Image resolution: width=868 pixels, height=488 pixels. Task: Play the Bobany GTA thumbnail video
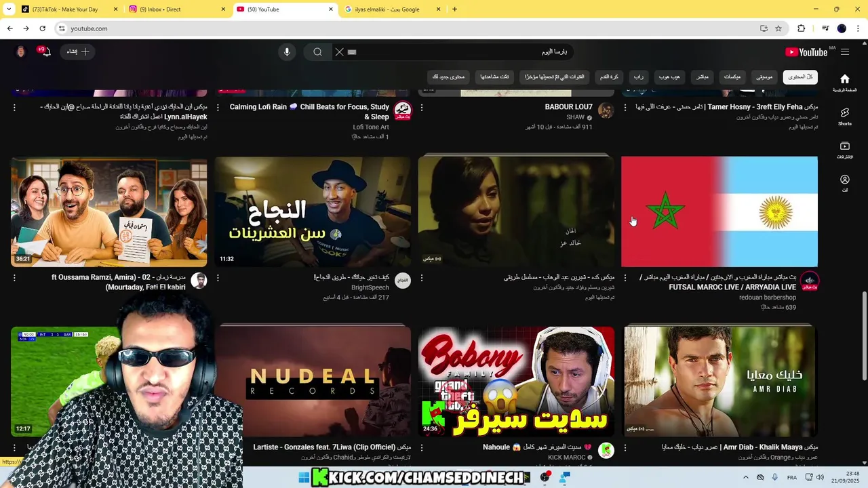(516, 382)
